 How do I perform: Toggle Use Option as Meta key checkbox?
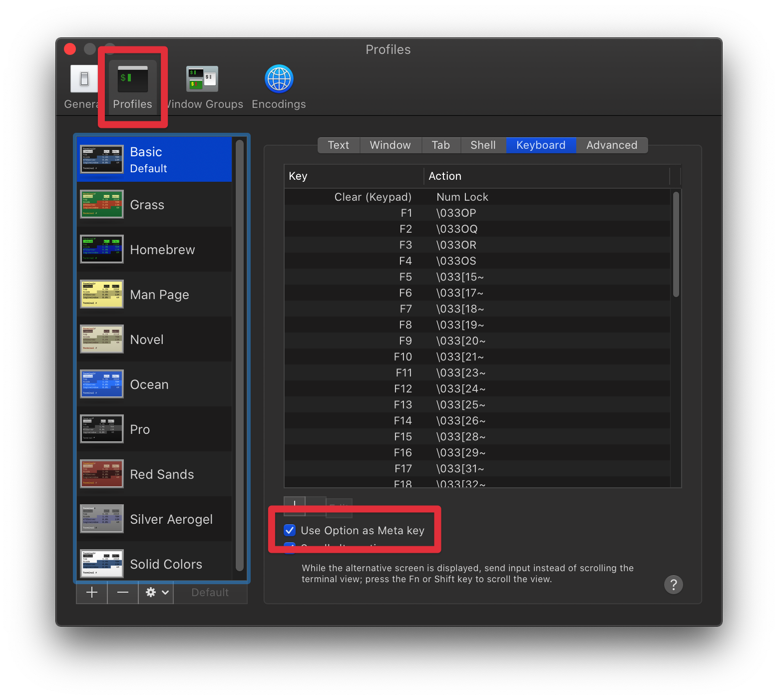[290, 530]
